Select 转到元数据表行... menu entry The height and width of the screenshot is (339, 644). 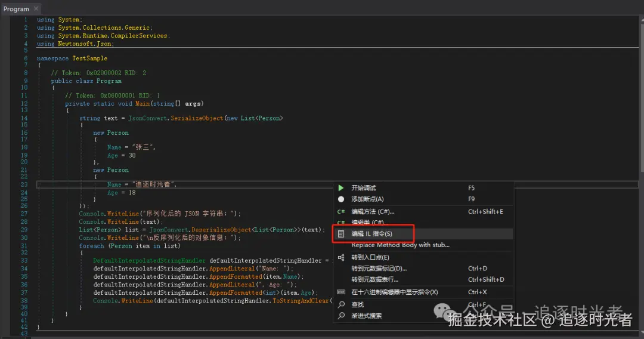pos(374,279)
